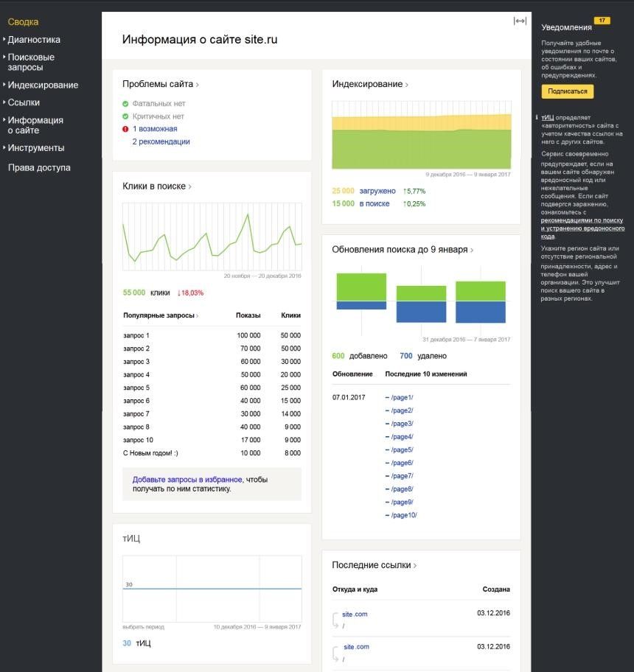Click green check icon next to Фатальных нет
Screen dimensions: 634x672
tap(125, 104)
